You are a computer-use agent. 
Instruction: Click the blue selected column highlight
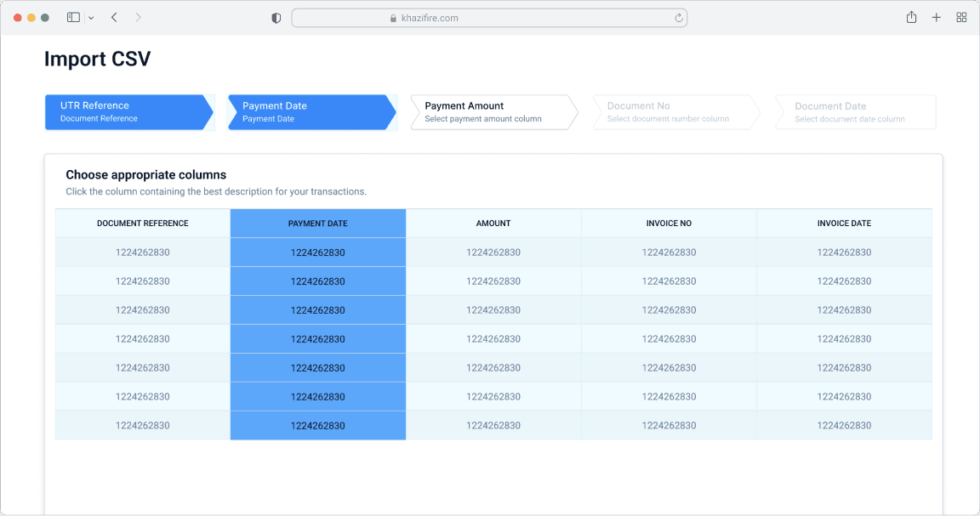[x=318, y=338]
